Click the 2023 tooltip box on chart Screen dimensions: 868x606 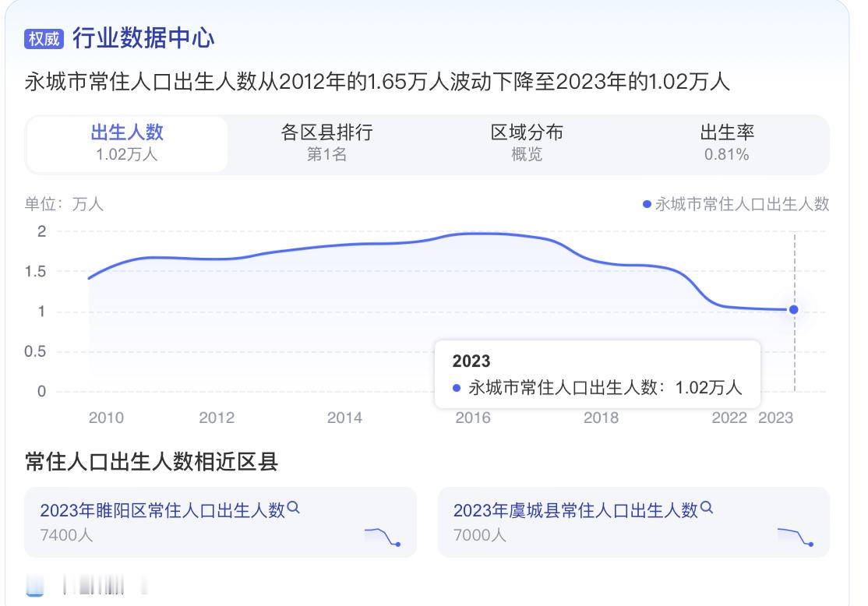[x=597, y=375]
